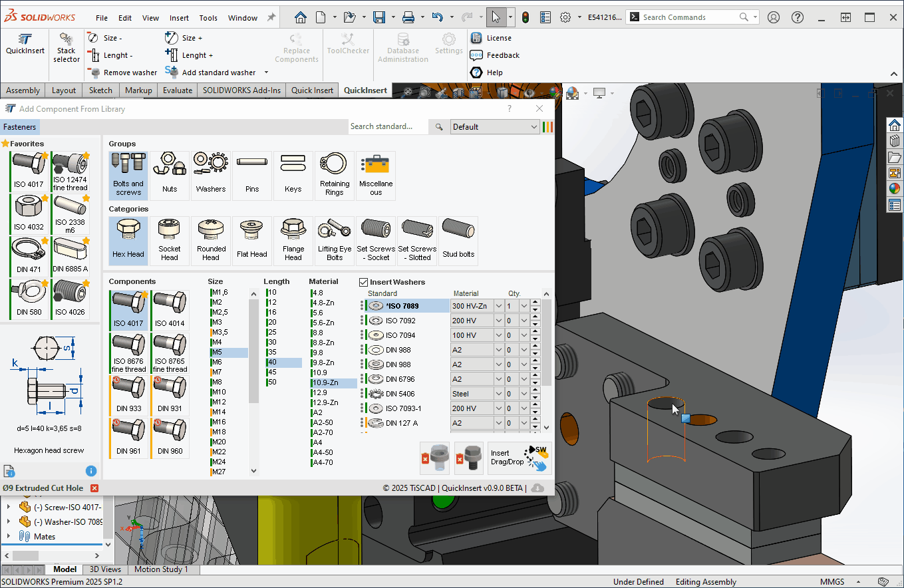Open the Appearances task pane icon
904x588 pixels.
point(895,189)
